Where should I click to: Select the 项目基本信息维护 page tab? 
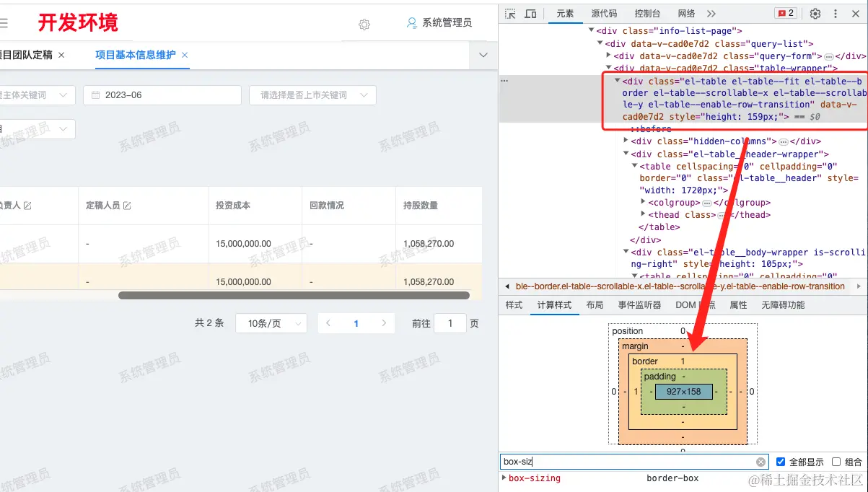click(136, 55)
